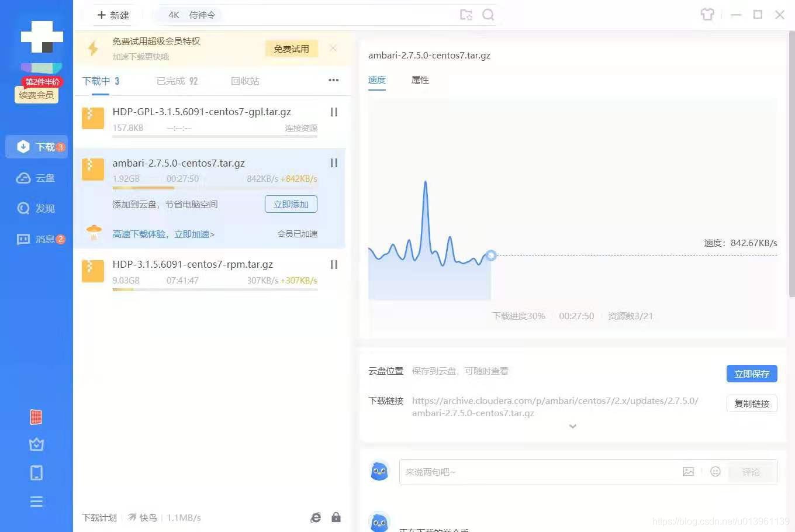Switch to the 回收站 tab
Image resolution: width=795 pixels, height=532 pixels.
[x=245, y=81]
